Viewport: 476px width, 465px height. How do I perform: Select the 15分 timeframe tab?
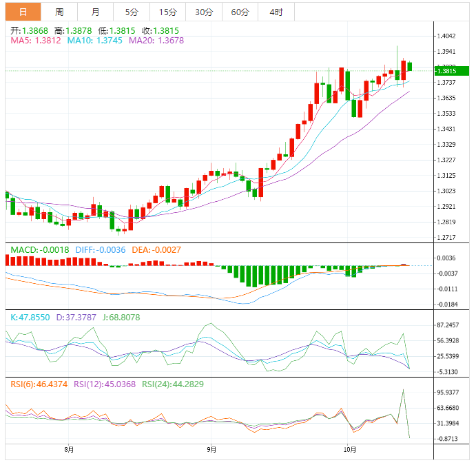pyautogui.click(x=167, y=12)
